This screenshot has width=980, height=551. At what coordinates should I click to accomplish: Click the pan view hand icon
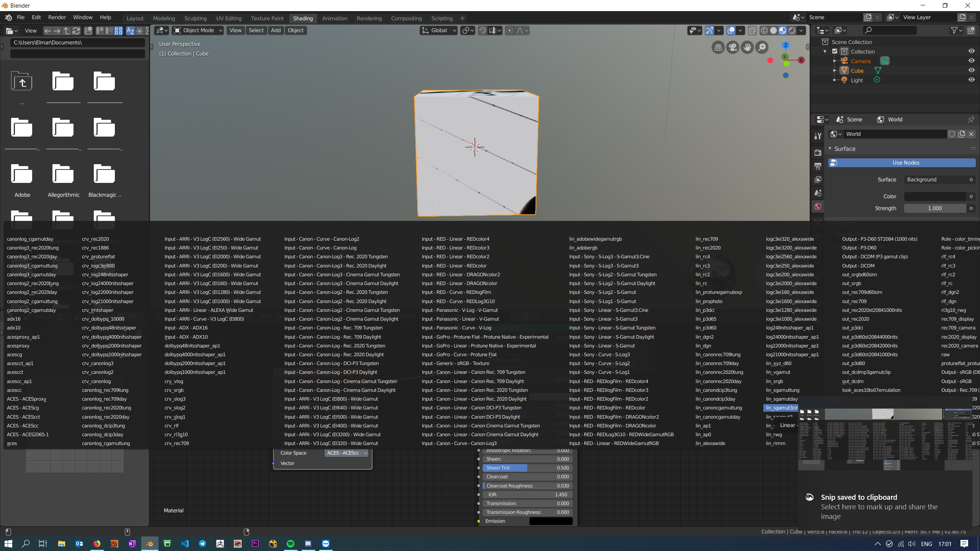tap(747, 47)
